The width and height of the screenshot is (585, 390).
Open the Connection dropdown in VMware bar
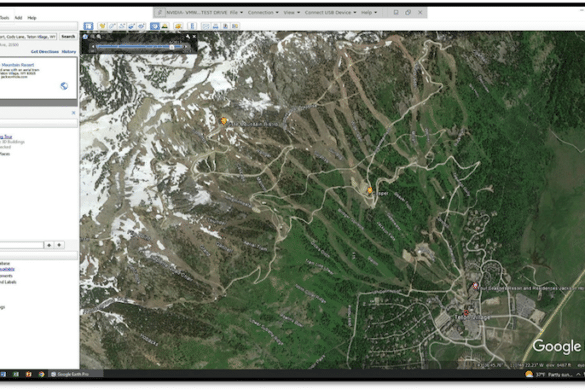(263, 12)
